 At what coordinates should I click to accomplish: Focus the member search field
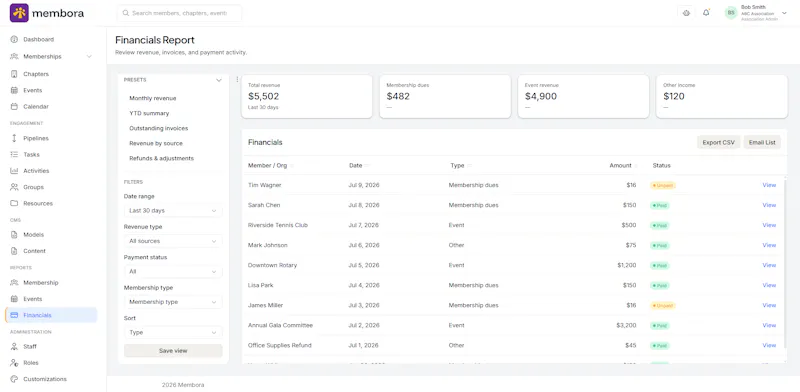(180, 13)
